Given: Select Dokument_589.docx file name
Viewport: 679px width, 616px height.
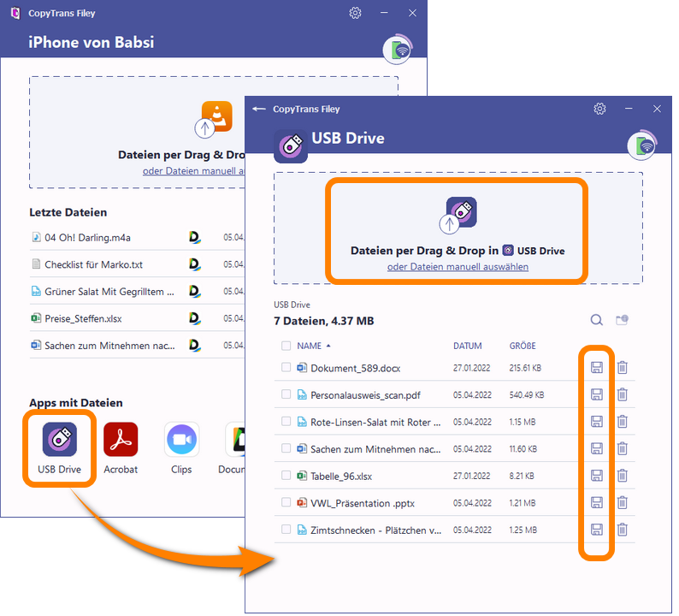Looking at the screenshot, I should pyautogui.click(x=356, y=368).
